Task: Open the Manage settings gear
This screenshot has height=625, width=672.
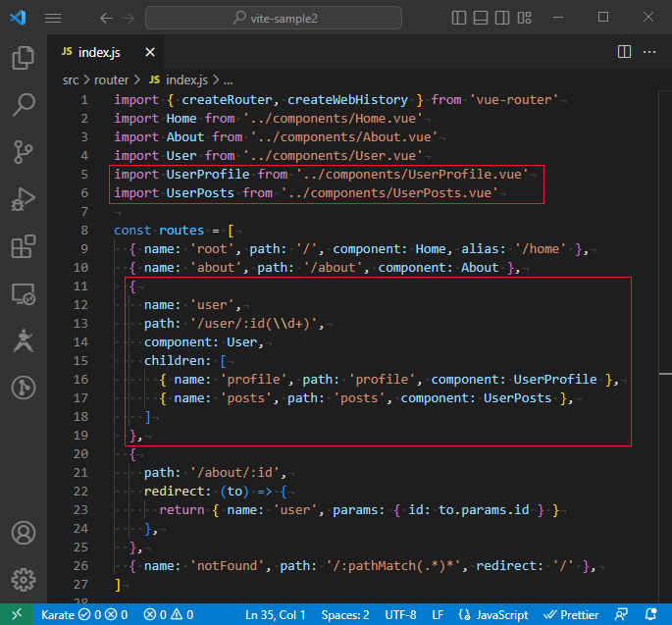Action: [x=24, y=580]
